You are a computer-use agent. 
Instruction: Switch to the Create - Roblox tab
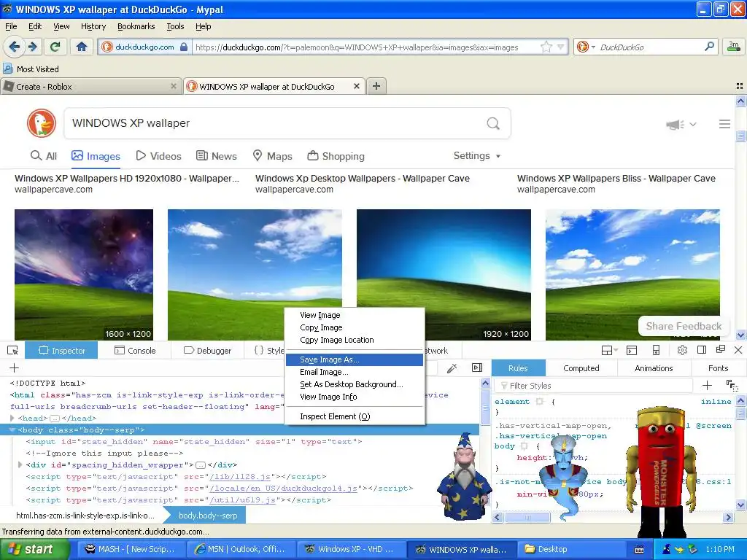pos(90,86)
